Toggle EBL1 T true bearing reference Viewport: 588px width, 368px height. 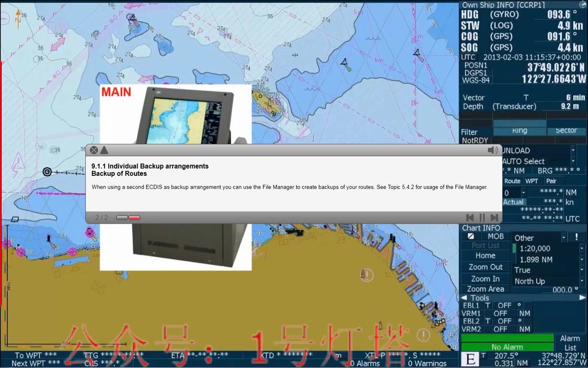(488, 306)
